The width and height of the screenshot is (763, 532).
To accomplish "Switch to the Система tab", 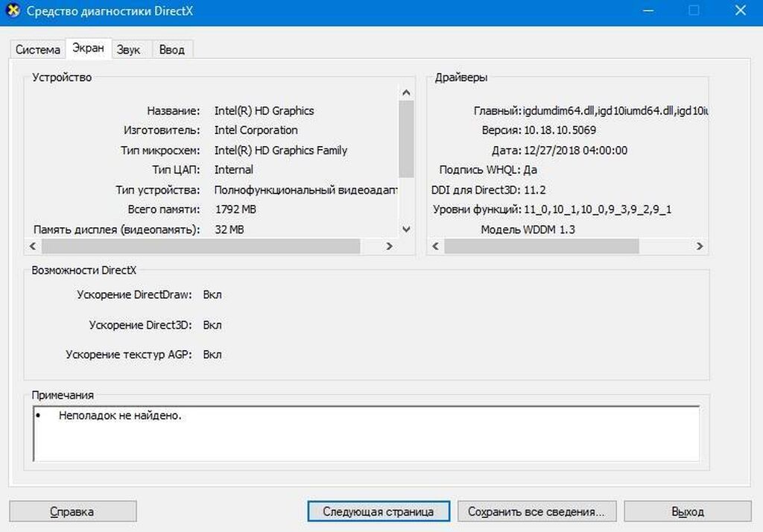I will pos(38,50).
